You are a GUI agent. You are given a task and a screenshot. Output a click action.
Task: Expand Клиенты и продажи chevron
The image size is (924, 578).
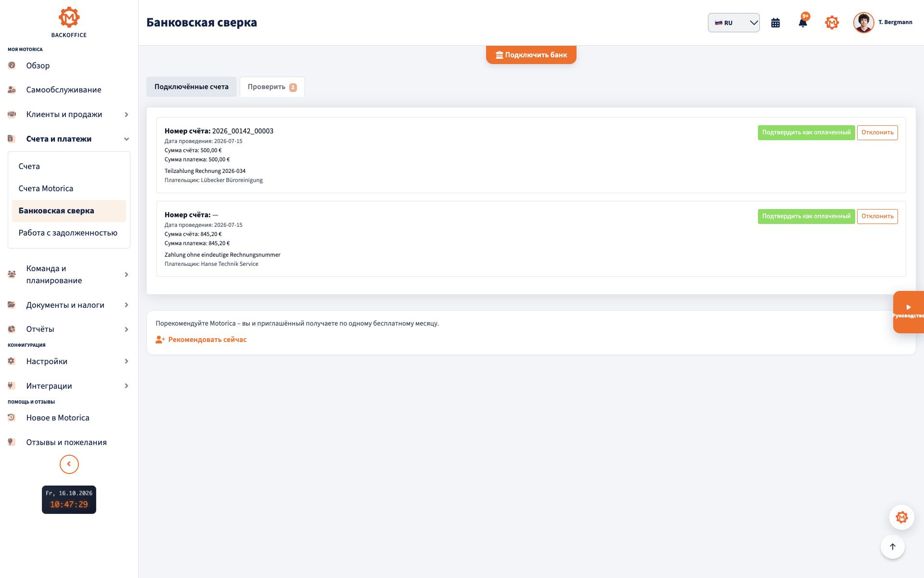click(x=127, y=114)
